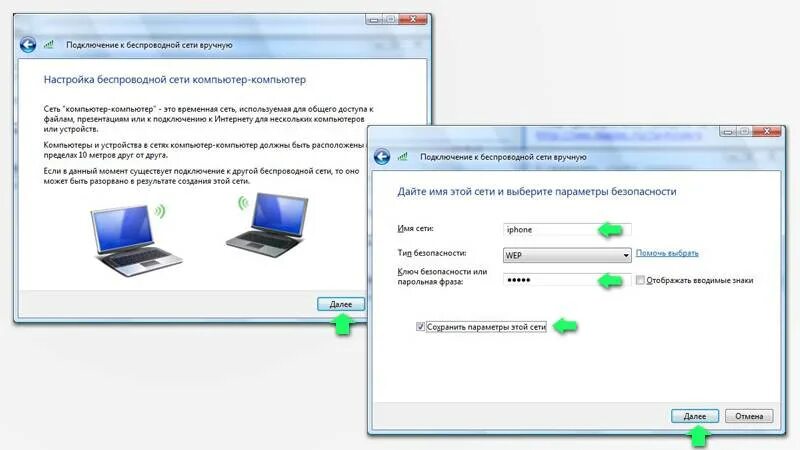Image resolution: width=800 pixels, height=450 pixels.
Task: Open the 'Тип безопасности' WEP dropdown
Action: pyautogui.click(x=567, y=255)
